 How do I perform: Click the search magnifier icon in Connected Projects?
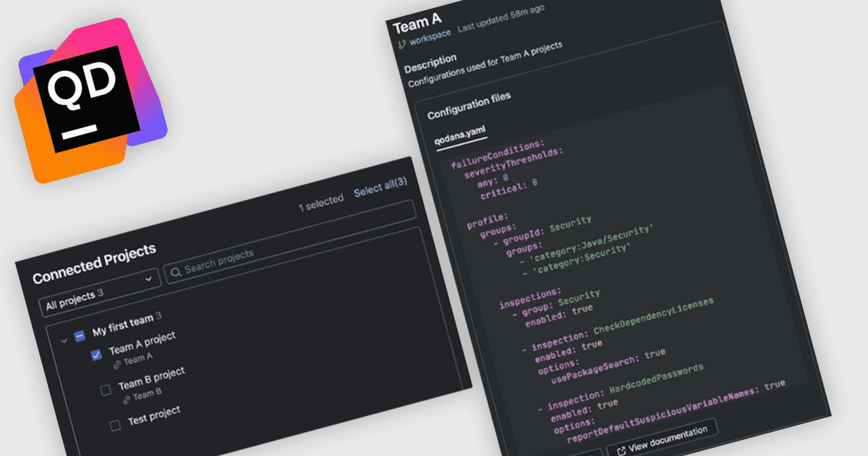click(175, 271)
